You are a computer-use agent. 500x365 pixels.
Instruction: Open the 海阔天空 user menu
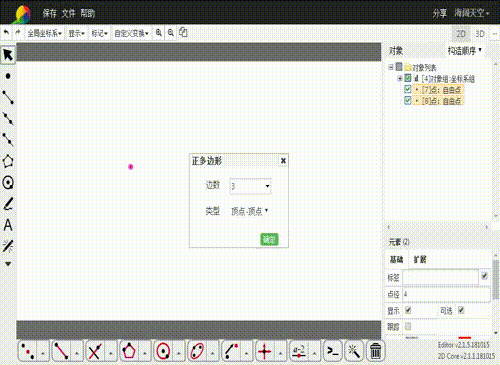coord(471,13)
